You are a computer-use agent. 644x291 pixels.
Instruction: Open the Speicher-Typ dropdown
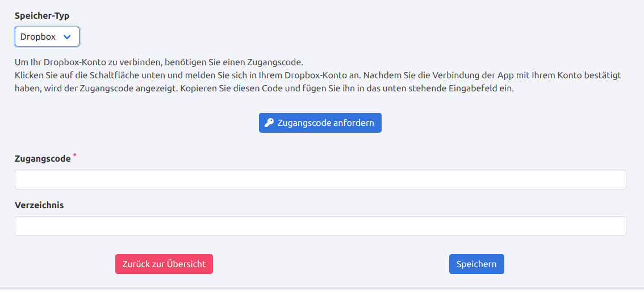tap(47, 37)
